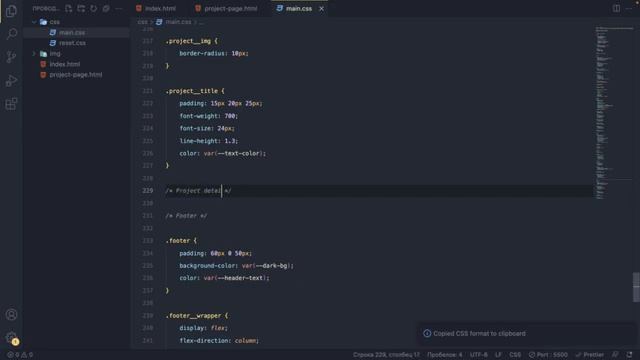Click the code minimap overview
Image resolution: width=640 pixels, height=360 pixels.
tap(614, 113)
